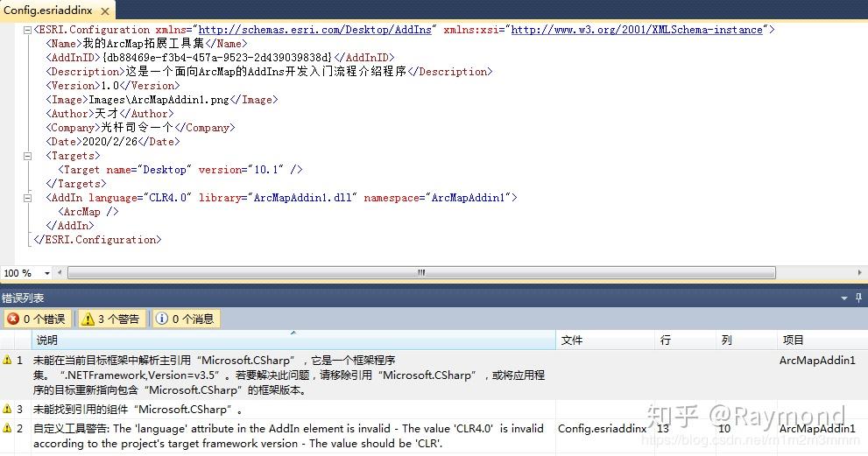Toggle the 0 个消息 messages filter
The height and width of the screenshot is (456, 868).
coord(186,319)
